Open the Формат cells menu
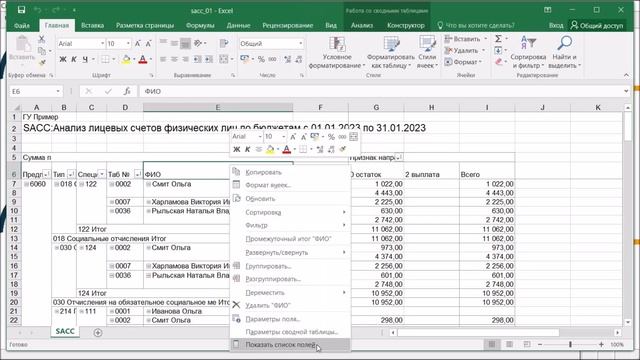Image resolution: width=640 pixels, height=360 pixels. coord(464,62)
